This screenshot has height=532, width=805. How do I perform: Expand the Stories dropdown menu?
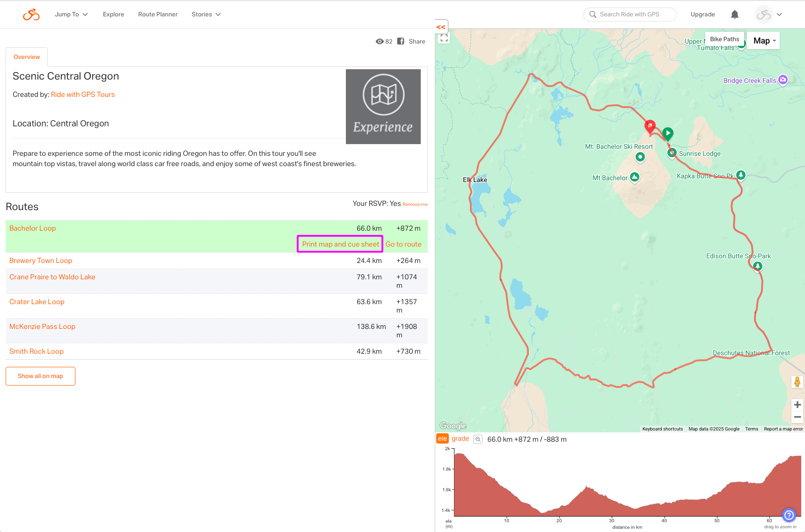(206, 15)
